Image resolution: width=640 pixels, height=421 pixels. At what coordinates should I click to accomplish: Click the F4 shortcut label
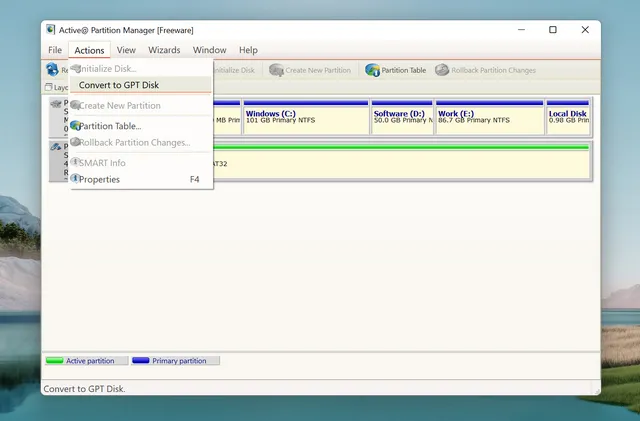tap(195, 179)
